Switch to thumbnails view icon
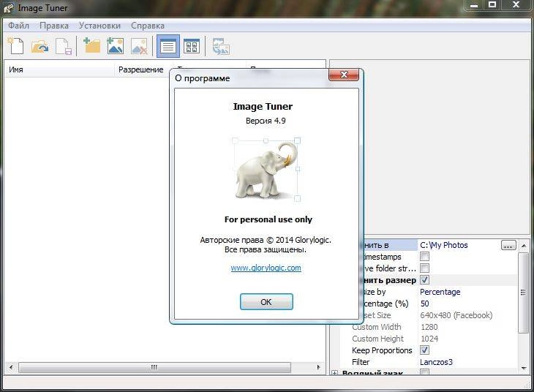Screen dimensions: 534x392 (x=192, y=46)
